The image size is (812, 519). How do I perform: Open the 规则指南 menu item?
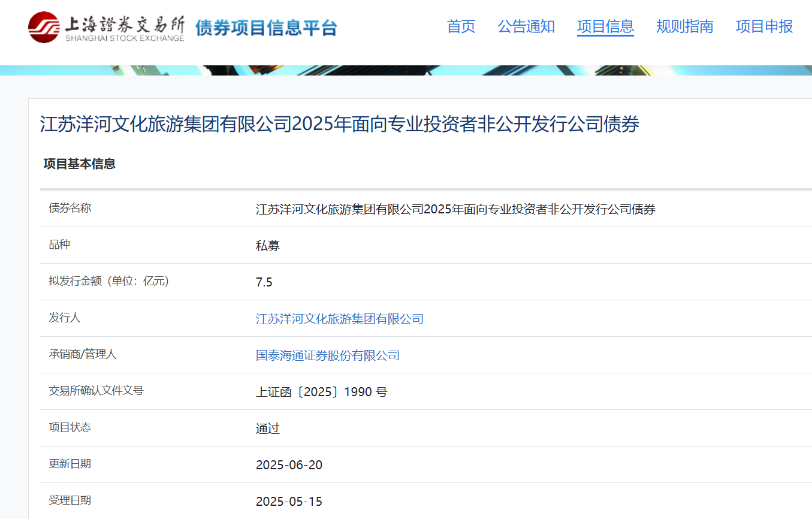tap(684, 26)
